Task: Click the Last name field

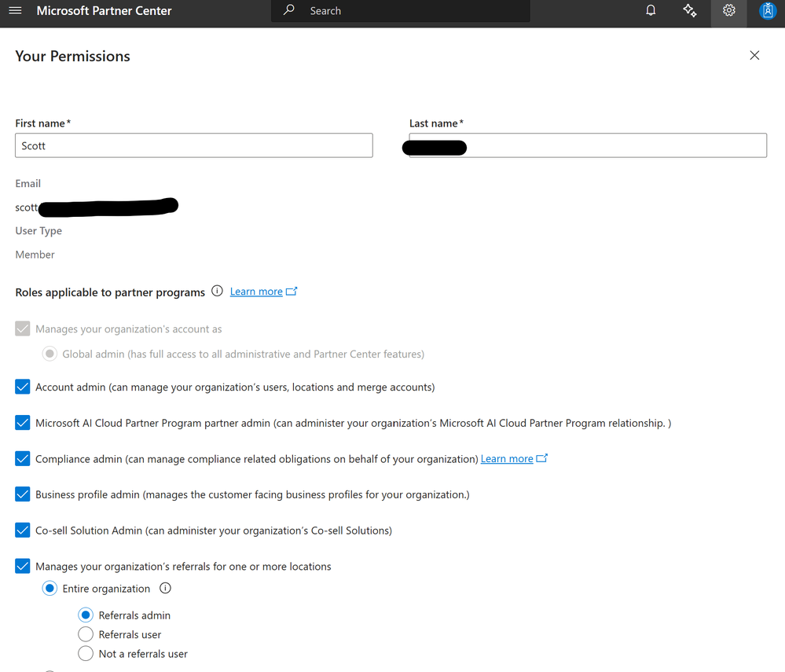Action: point(588,145)
